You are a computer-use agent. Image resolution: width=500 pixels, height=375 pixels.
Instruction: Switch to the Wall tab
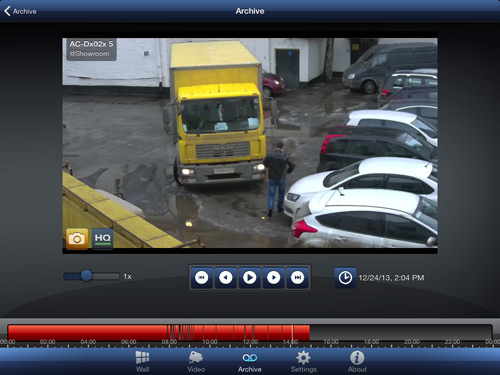click(142, 361)
